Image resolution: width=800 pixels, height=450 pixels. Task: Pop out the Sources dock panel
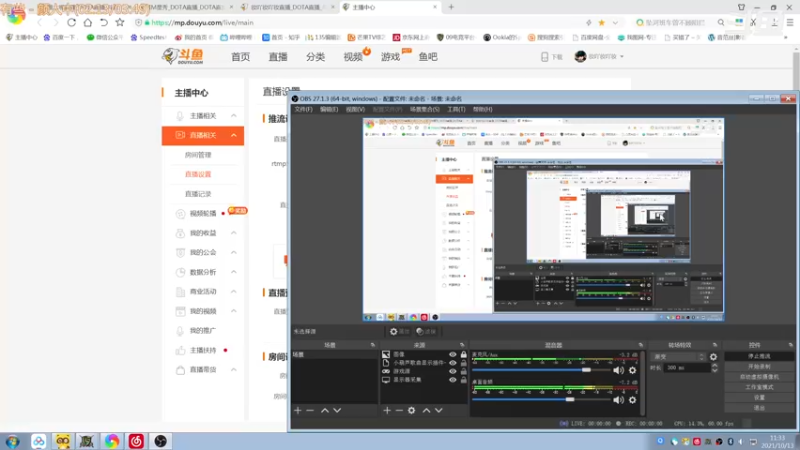point(462,345)
